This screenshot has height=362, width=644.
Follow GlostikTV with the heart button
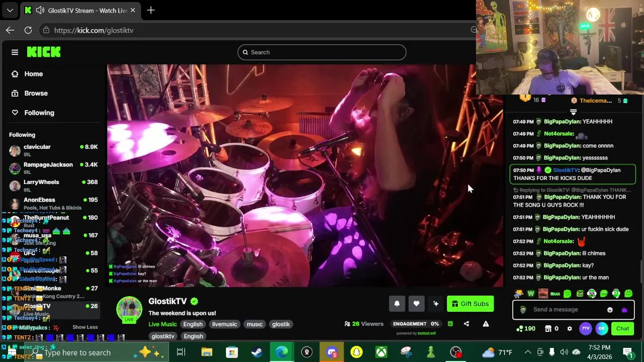click(x=416, y=304)
